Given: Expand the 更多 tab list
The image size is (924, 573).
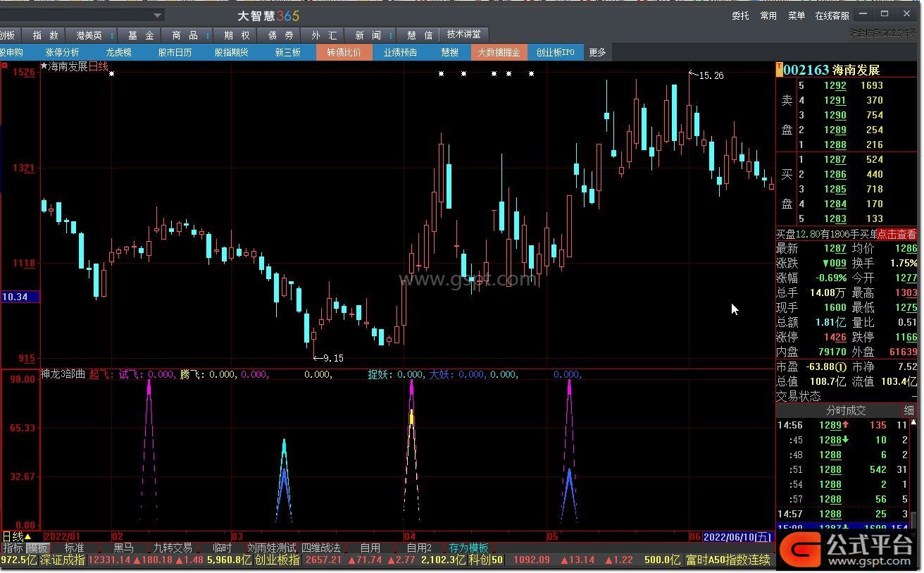Looking at the screenshot, I should (x=597, y=52).
